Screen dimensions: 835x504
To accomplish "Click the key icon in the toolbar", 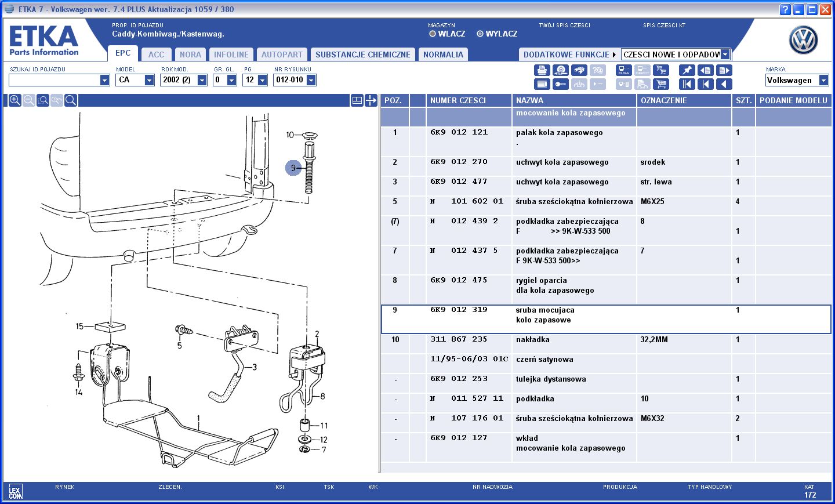I will coord(561,84).
